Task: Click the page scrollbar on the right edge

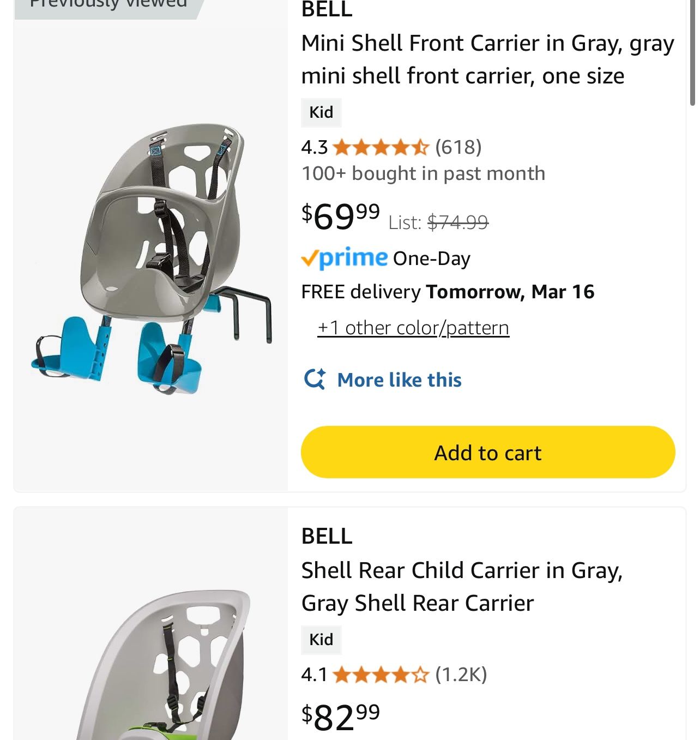Action: (692, 55)
